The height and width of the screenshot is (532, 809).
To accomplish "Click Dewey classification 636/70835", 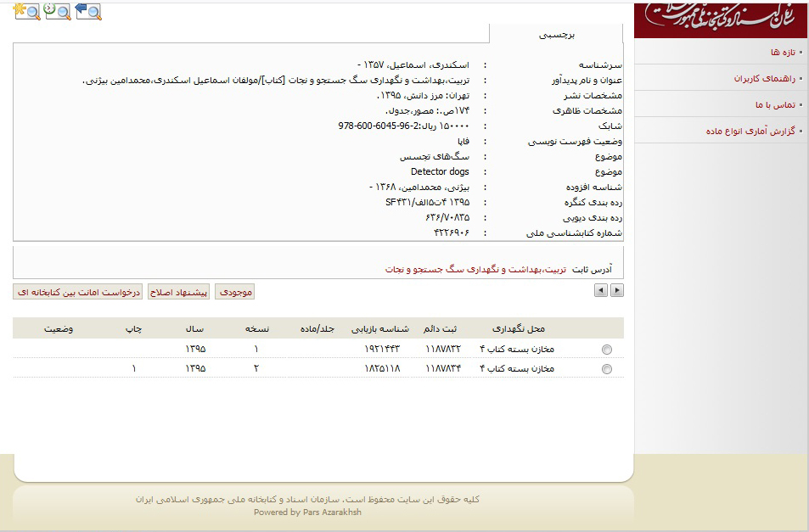I will pyautogui.click(x=447, y=217).
